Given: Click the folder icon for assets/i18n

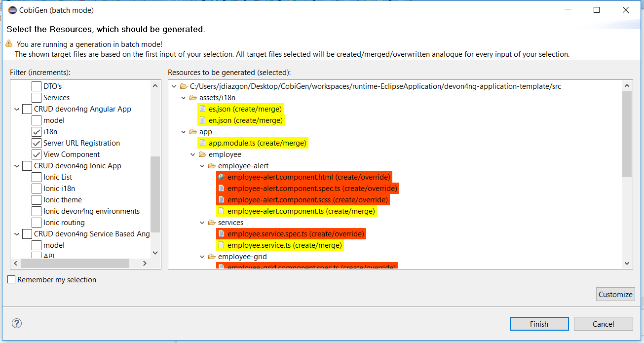Looking at the screenshot, I should tap(193, 97).
